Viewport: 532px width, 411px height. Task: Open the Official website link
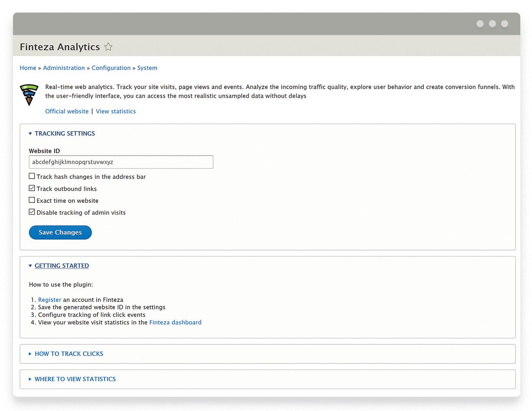pyautogui.click(x=67, y=111)
